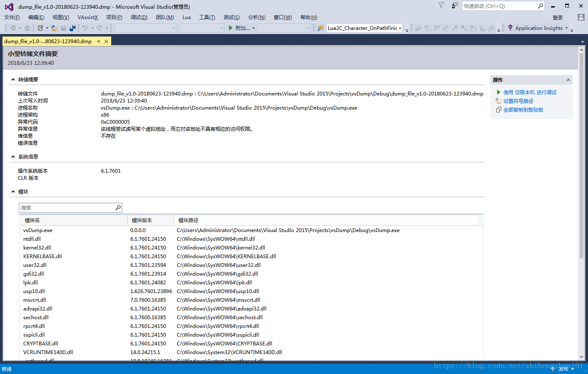Open the Lua menu
Image resolution: width=588 pixels, height=374 pixels.
tap(187, 17)
